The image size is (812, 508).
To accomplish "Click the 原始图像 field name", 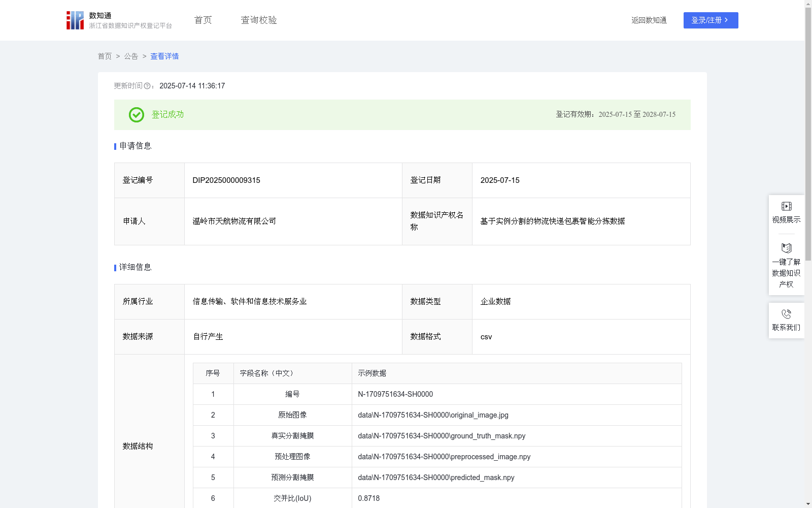I will coord(292,415).
